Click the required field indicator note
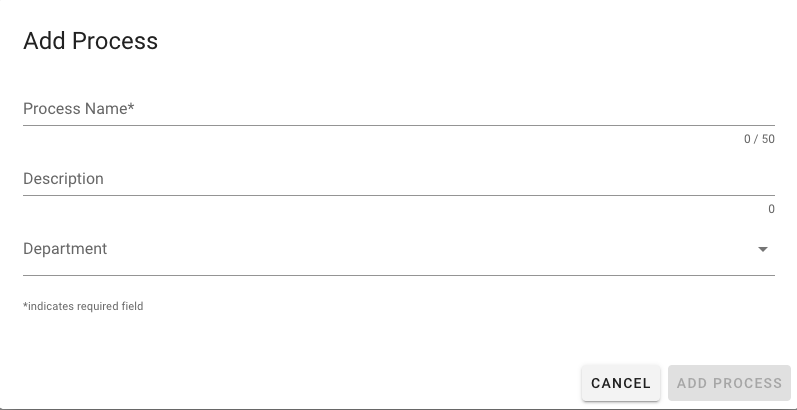The image size is (797, 410). point(83,306)
